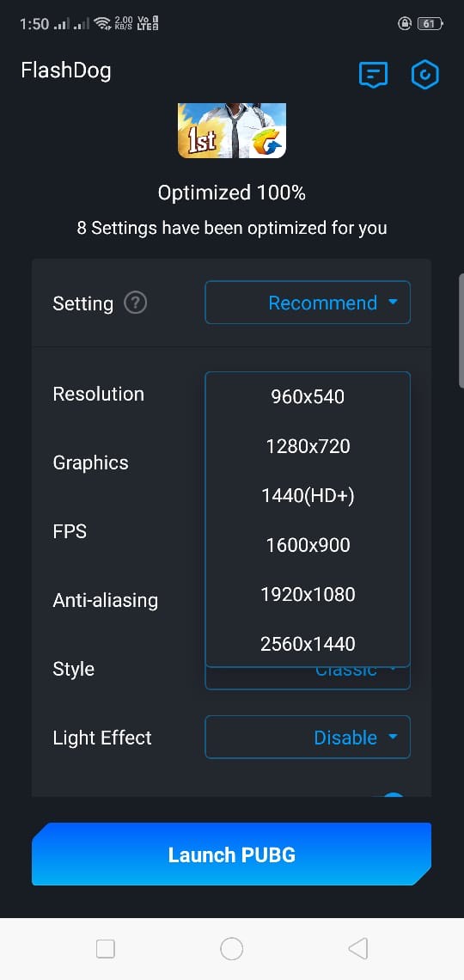
Task: Open the feedback message icon
Action: coord(374,75)
